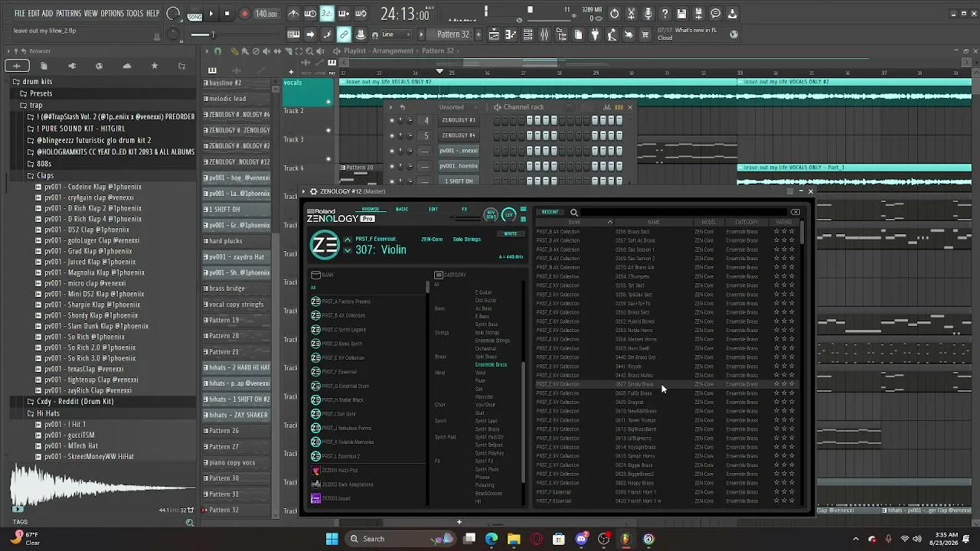Open Zenology plugin options gear icon

(313, 191)
